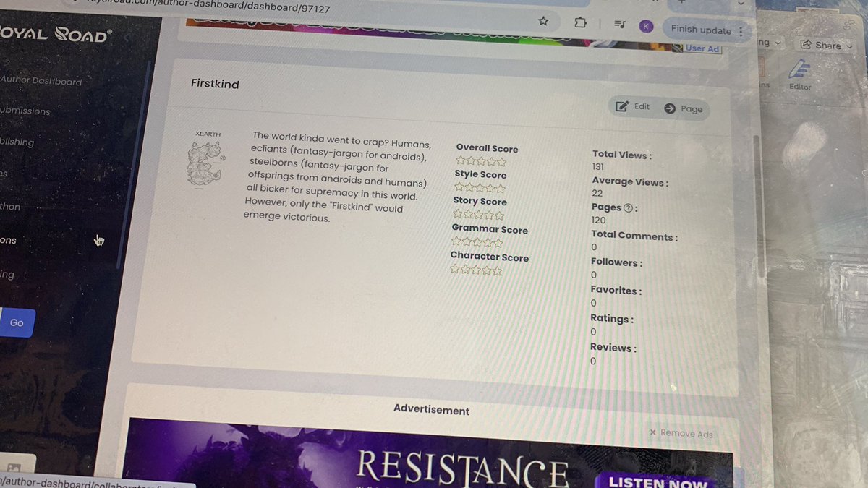
Task: Click the Grammar Score star rating
Action: 477,242
